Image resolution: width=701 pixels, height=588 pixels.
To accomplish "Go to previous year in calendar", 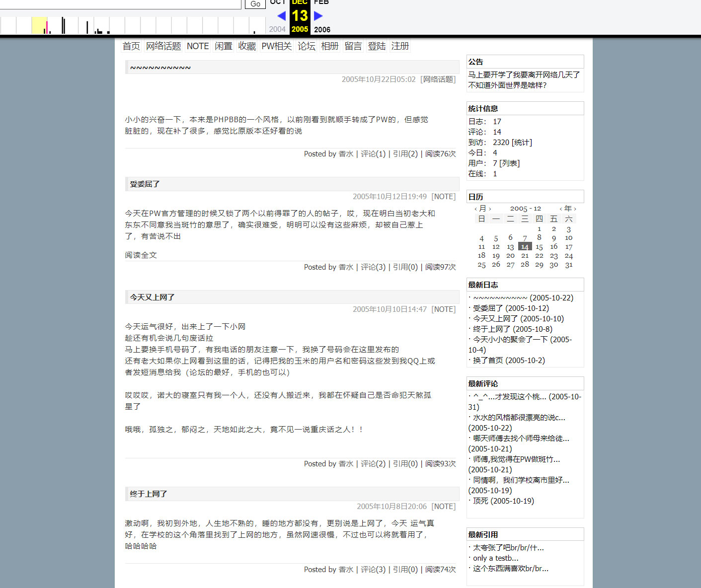I will coord(561,209).
